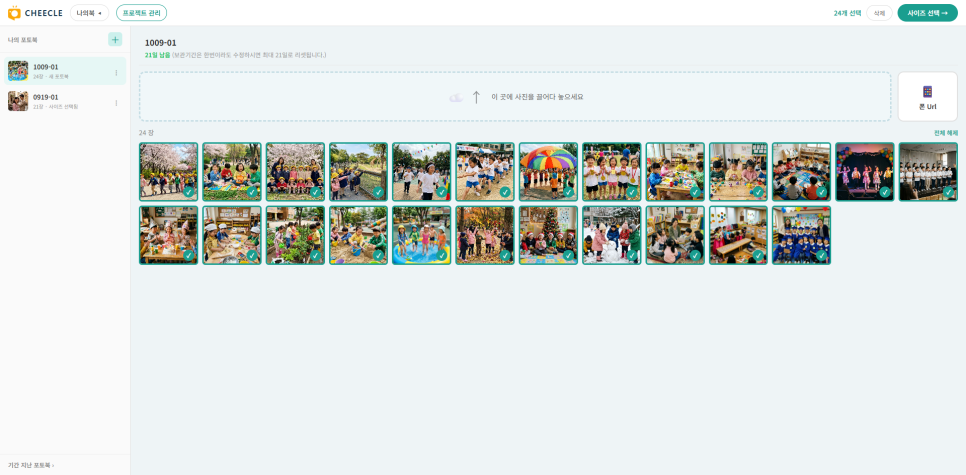Click 전체 해제 to deselect all photos
This screenshot has height=475, width=966.
946,133
